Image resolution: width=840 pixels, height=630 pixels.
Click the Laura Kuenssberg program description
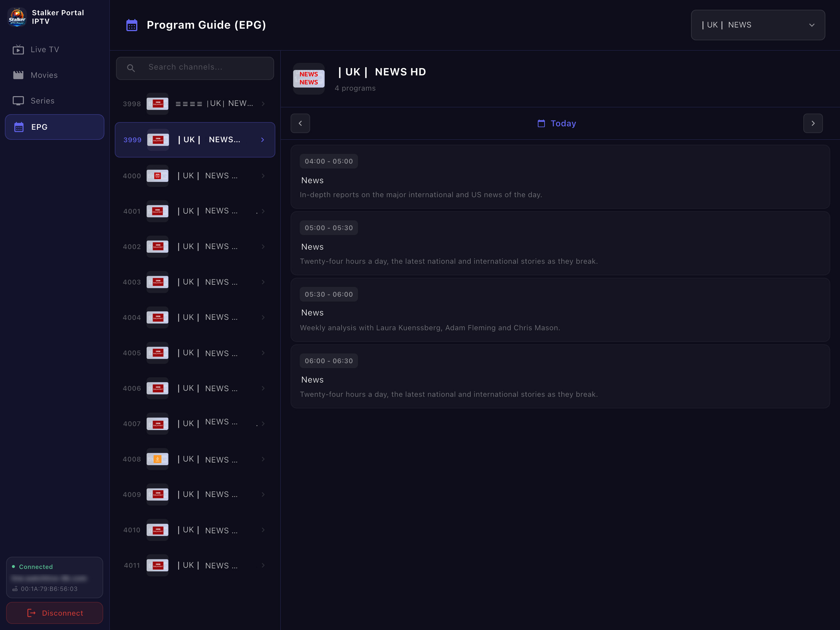430,328
